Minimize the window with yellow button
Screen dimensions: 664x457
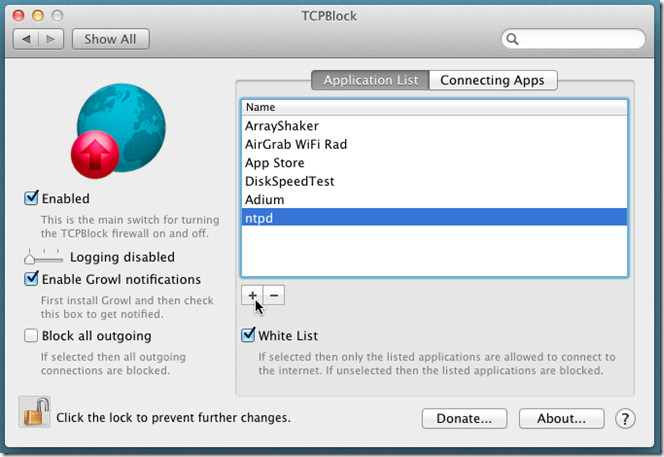[38, 16]
